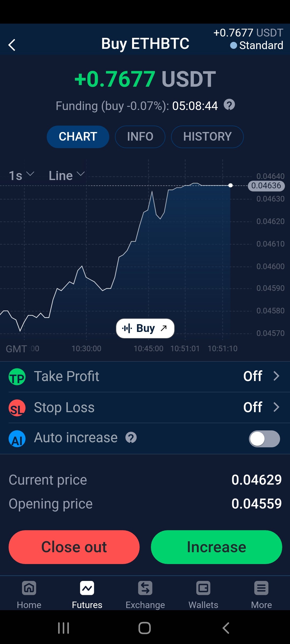Open the Wallets icon in bottom navigation
This screenshot has height=644, width=290.
pos(203,588)
